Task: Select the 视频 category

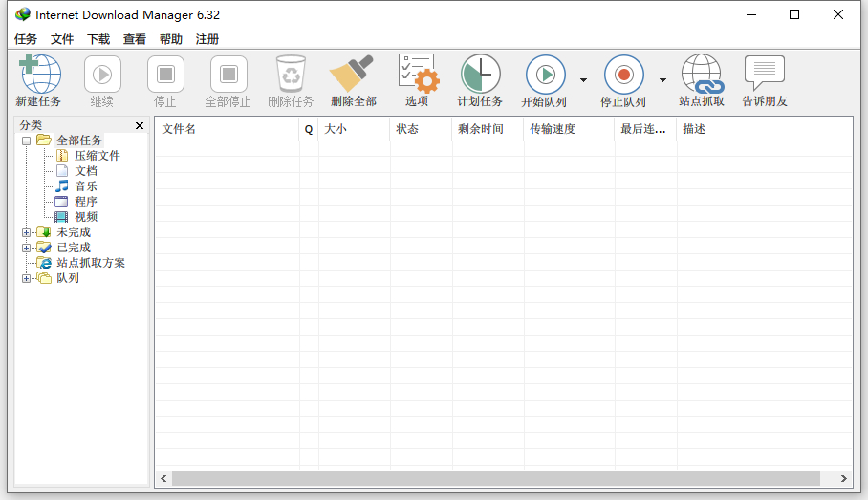Action: click(x=86, y=217)
